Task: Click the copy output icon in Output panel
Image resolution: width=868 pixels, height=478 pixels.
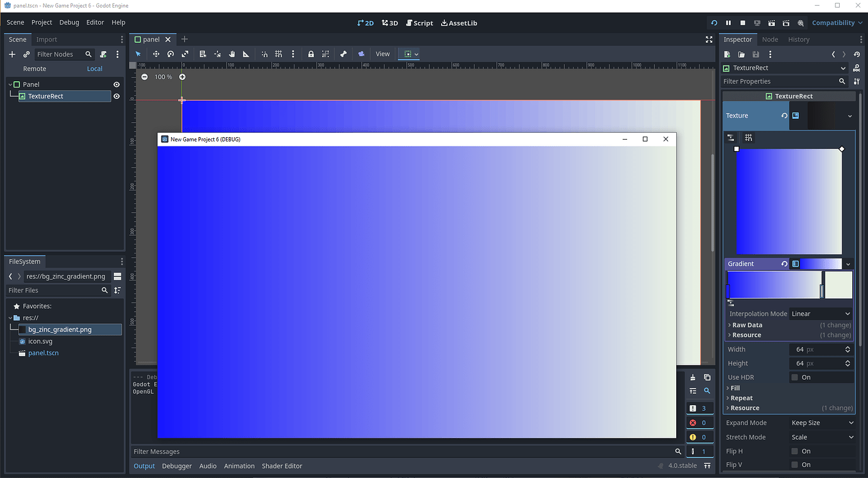Action: point(707,377)
